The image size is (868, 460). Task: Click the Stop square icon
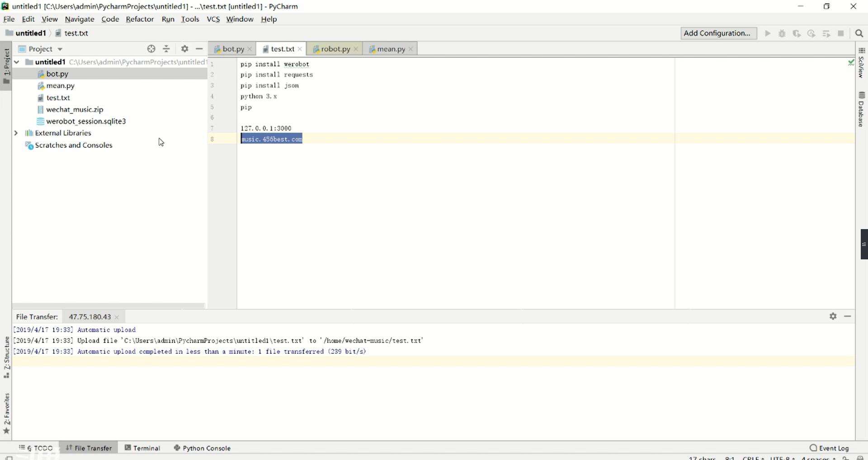(x=841, y=33)
